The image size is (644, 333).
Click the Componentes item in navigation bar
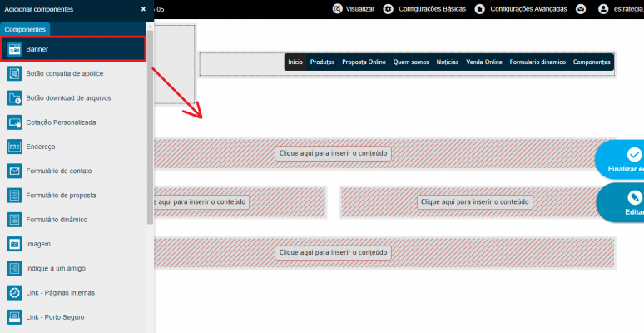tap(592, 62)
